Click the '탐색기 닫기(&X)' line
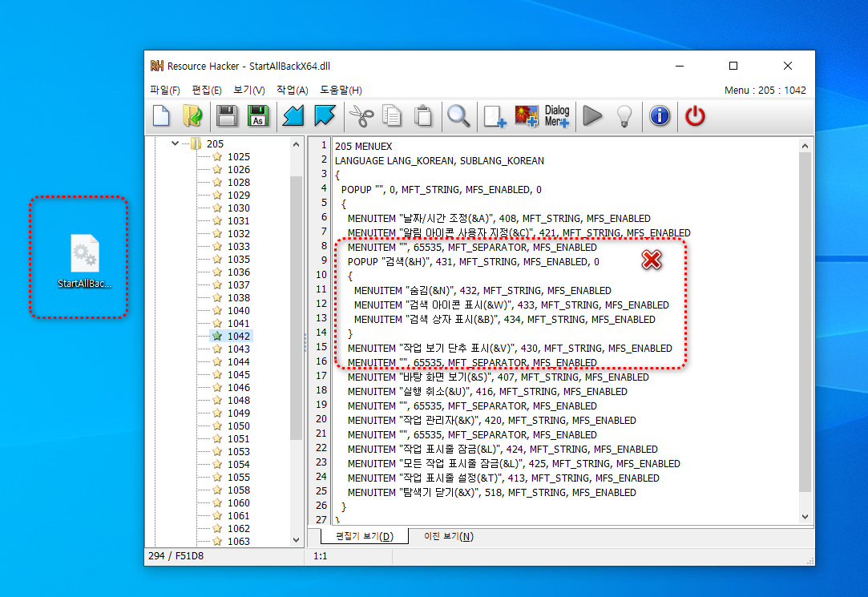Viewport: 868px width, 597px height. point(491,492)
